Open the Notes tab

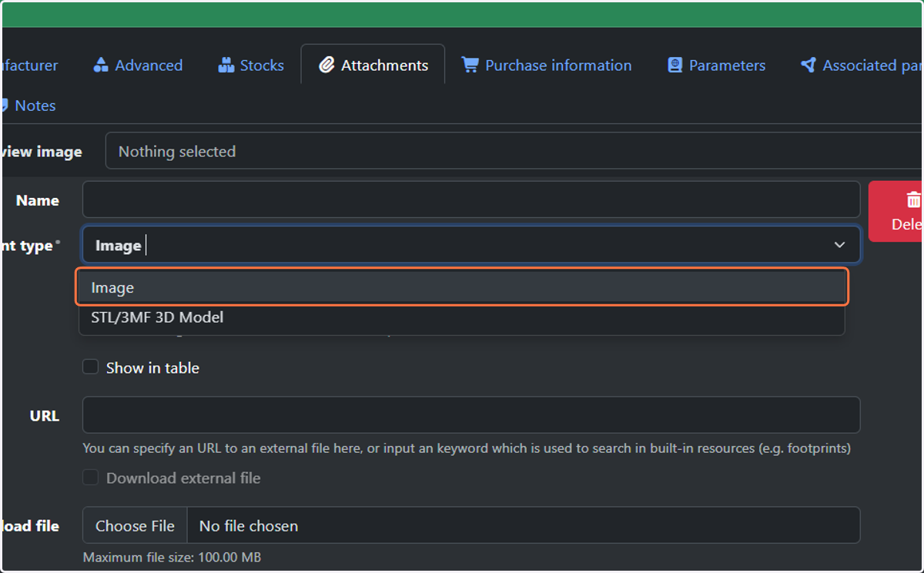click(x=28, y=106)
